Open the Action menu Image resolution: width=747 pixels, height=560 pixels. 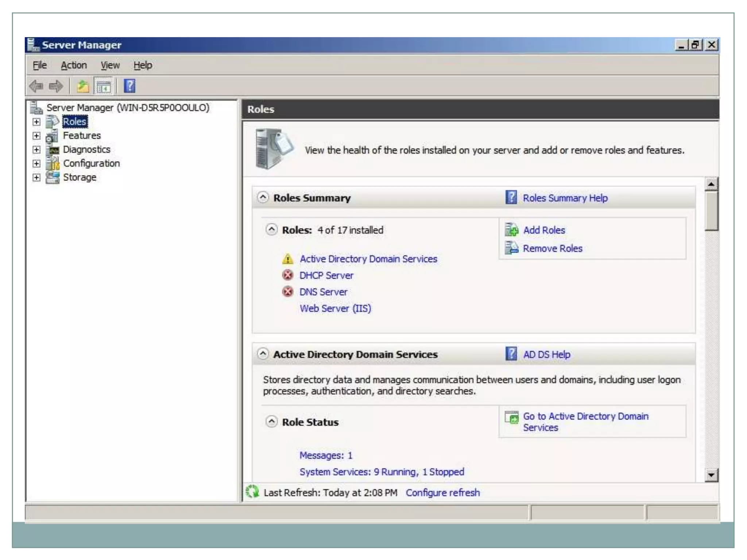coord(74,65)
